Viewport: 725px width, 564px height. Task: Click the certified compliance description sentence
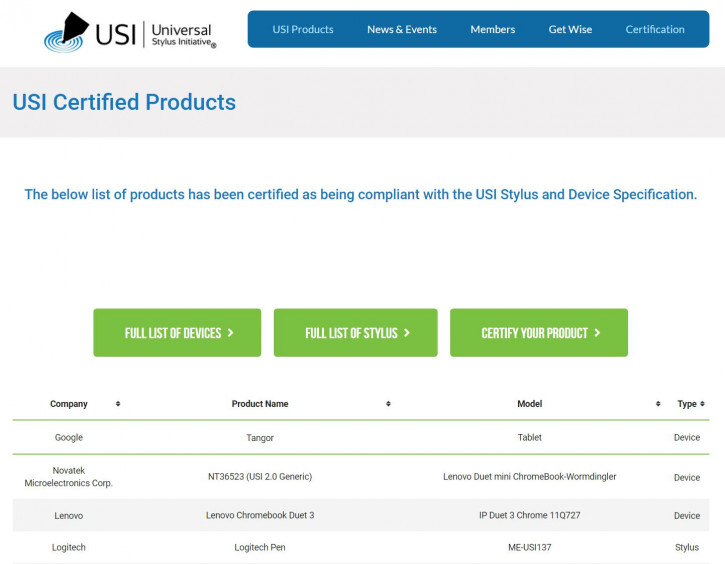tap(361, 195)
